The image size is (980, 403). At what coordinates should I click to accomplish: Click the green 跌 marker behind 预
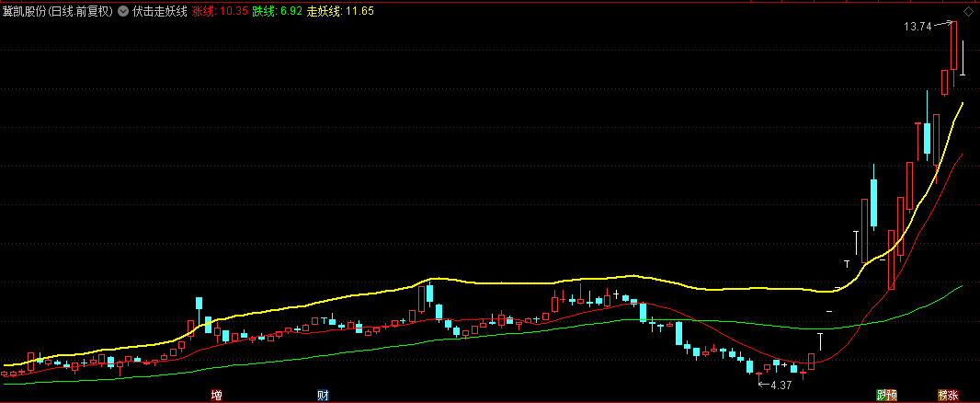(880, 395)
